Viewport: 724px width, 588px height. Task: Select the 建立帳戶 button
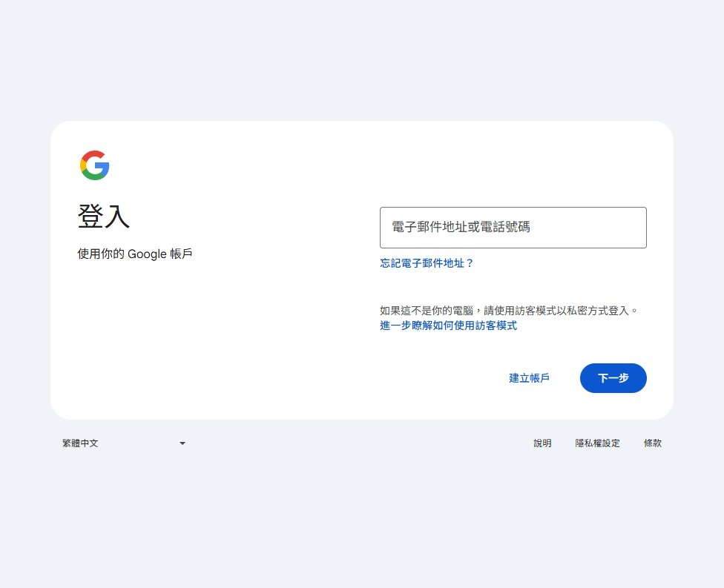(x=529, y=378)
